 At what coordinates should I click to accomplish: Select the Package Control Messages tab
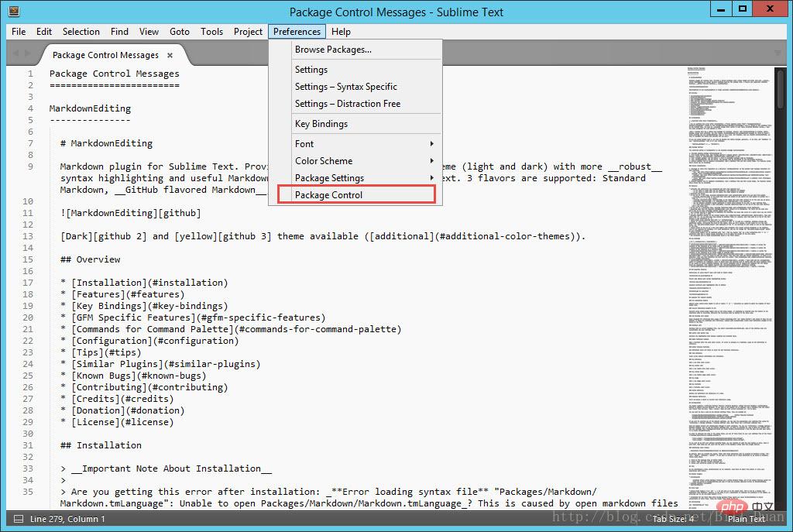[105, 55]
